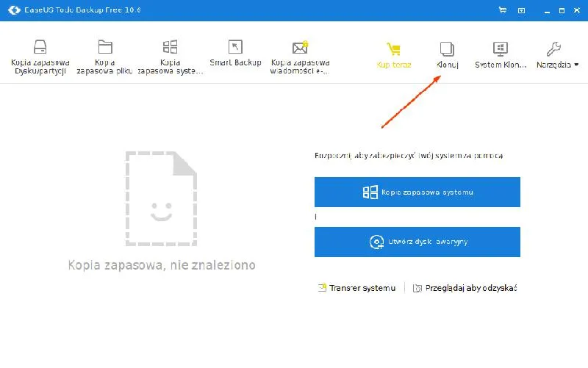This screenshot has width=588, height=368.
Task: Open the Klonuj clone tool
Action: point(448,55)
